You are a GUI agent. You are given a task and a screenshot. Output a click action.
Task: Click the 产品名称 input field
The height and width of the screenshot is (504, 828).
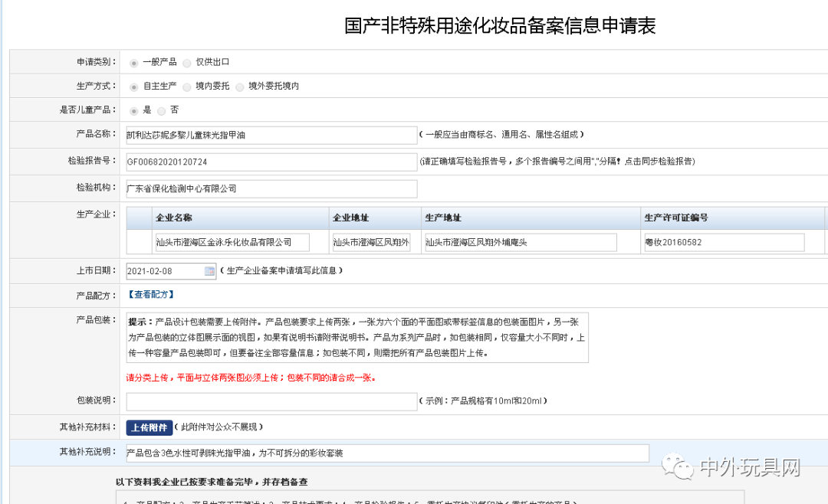pyautogui.click(x=271, y=135)
